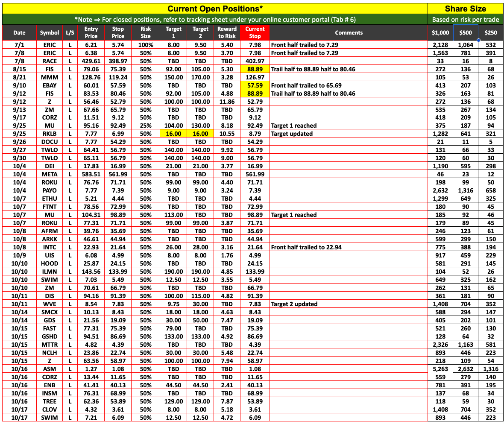The width and height of the screenshot is (504, 424).
Task: Click the red Current Stop column header
Action: [x=255, y=32]
